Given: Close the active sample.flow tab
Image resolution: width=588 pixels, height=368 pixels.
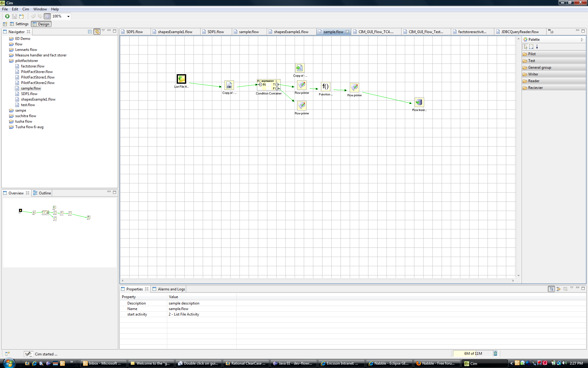Looking at the screenshot, I should pyautogui.click(x=347, y=32).
